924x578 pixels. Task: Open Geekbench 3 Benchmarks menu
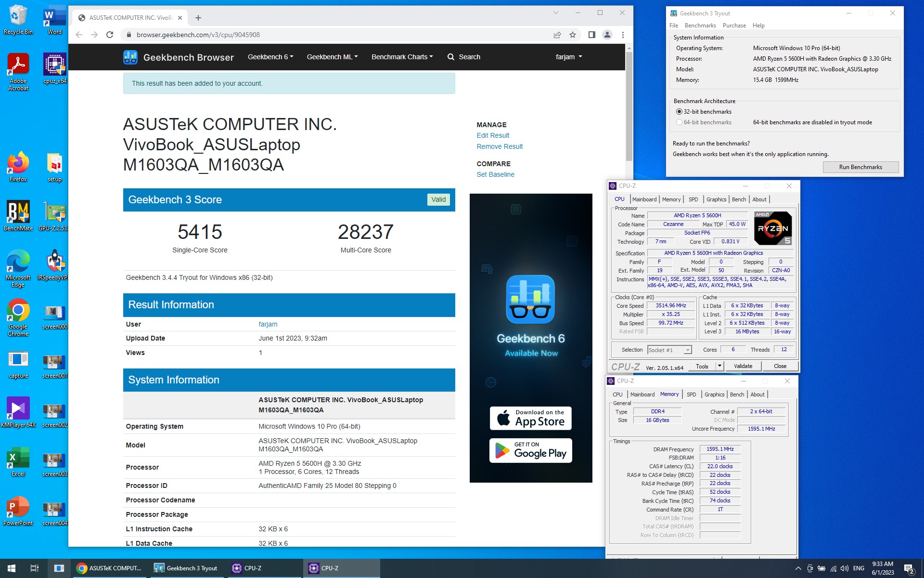[x=700, y=26]
